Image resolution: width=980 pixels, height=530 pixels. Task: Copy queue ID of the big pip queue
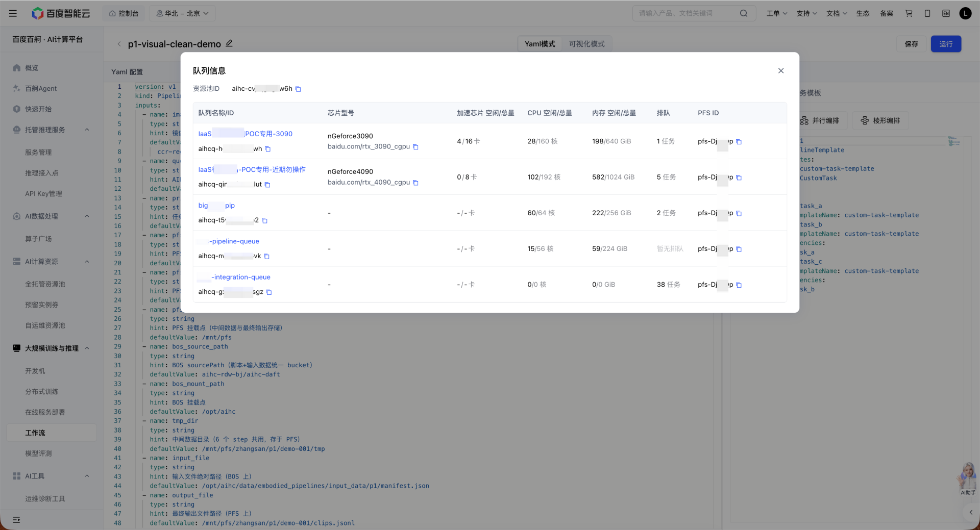[x=264, y=220]
